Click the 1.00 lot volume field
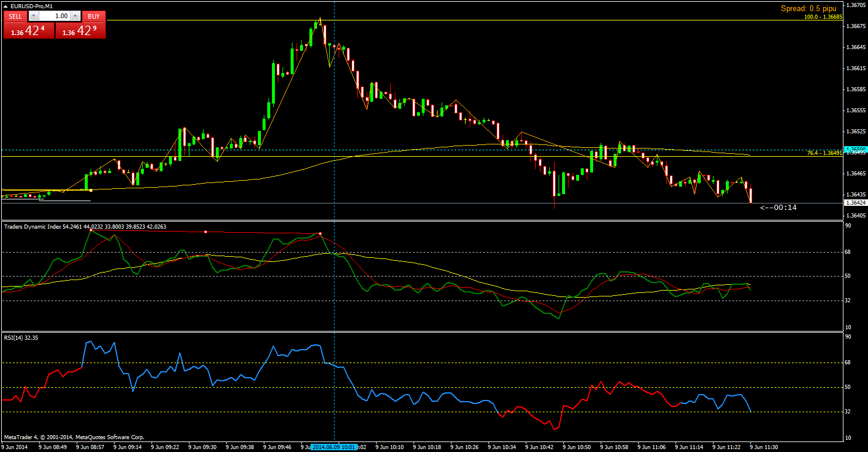This screenshot has height=452, width=868. 54,16
